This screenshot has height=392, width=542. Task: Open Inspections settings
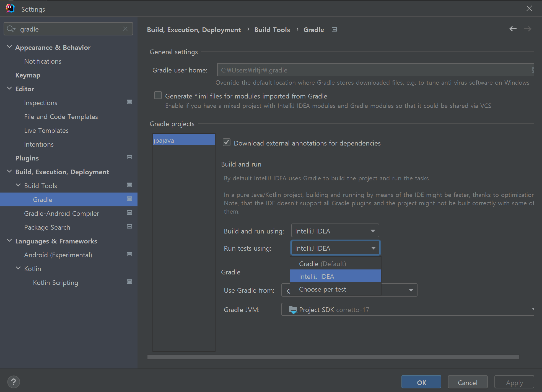[41, 103]
